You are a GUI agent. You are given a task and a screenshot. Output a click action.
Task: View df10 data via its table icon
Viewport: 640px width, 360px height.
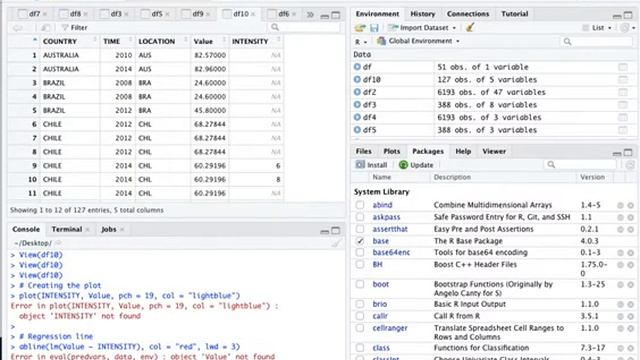[x=623, y=80]
